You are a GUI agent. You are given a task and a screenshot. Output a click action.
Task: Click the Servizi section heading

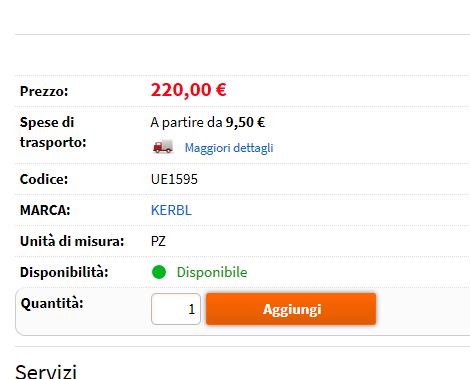[x=46, y=371]
